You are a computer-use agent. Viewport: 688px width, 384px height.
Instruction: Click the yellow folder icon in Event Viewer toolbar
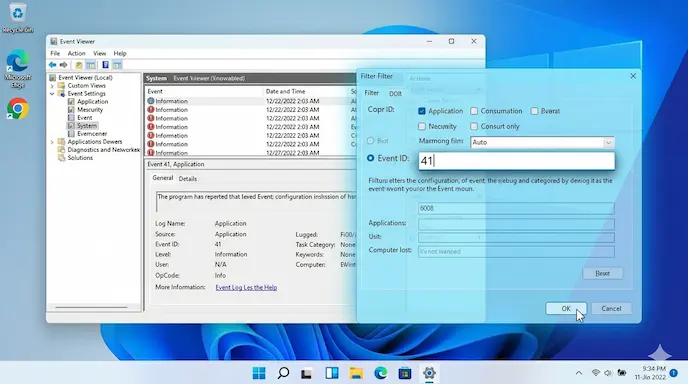coord(79,65)
